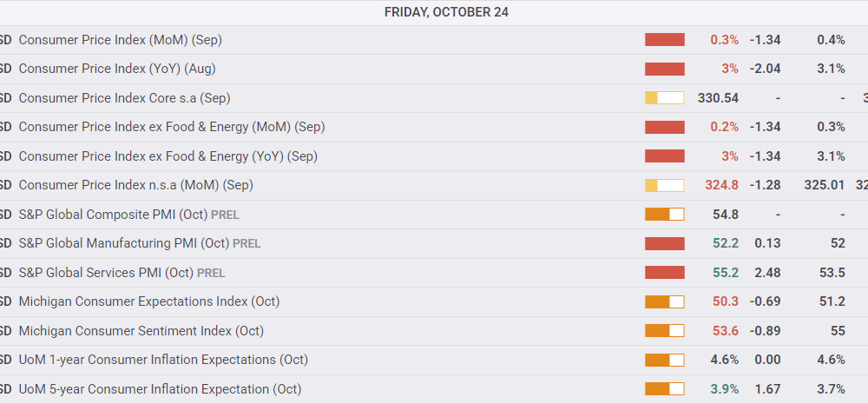Open Consumer Price Index ex Food & Energy (MoM) event
868x404 pixels.
click(x=171, y=127)
